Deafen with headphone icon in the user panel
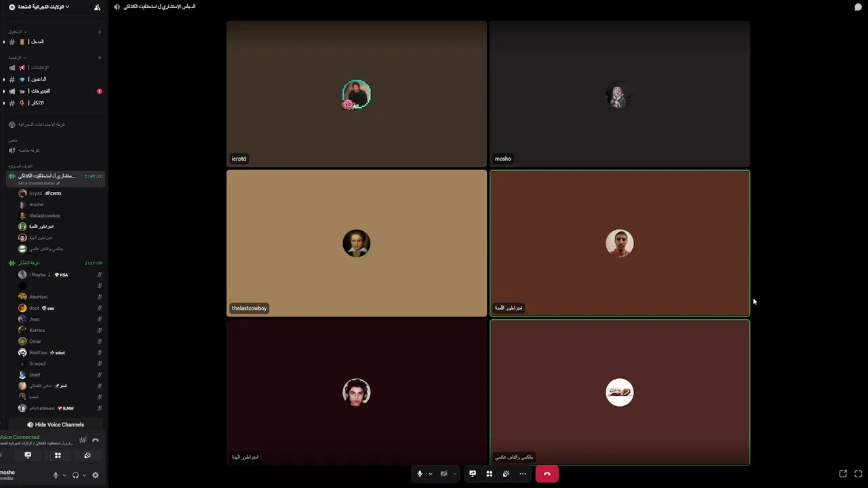The width and height of the screenshot is (868, 488). (76, 475)
